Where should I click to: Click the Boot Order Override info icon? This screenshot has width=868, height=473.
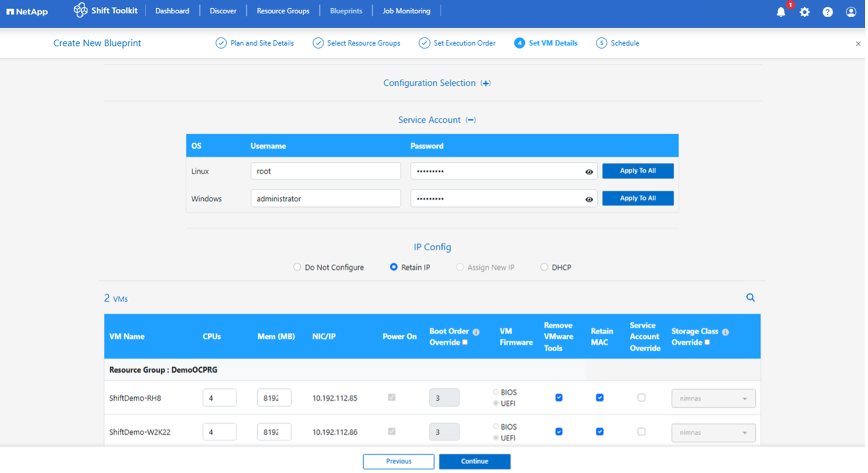pos(476,332)
